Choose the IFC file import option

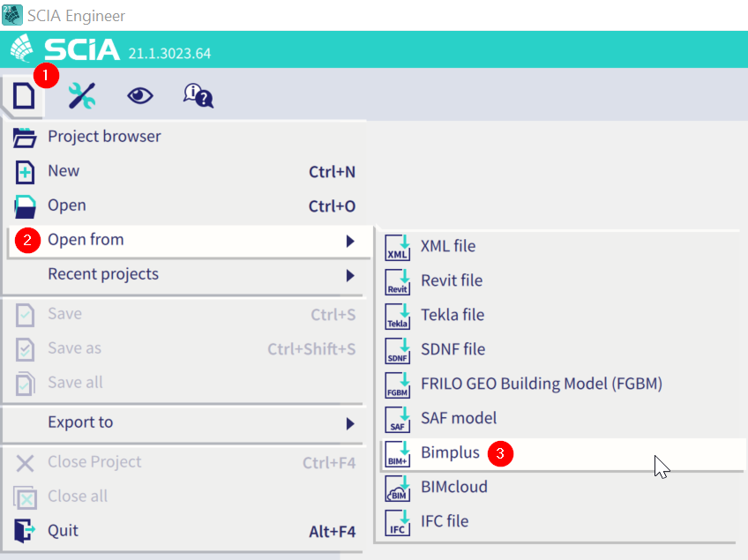tap(445, 521)
